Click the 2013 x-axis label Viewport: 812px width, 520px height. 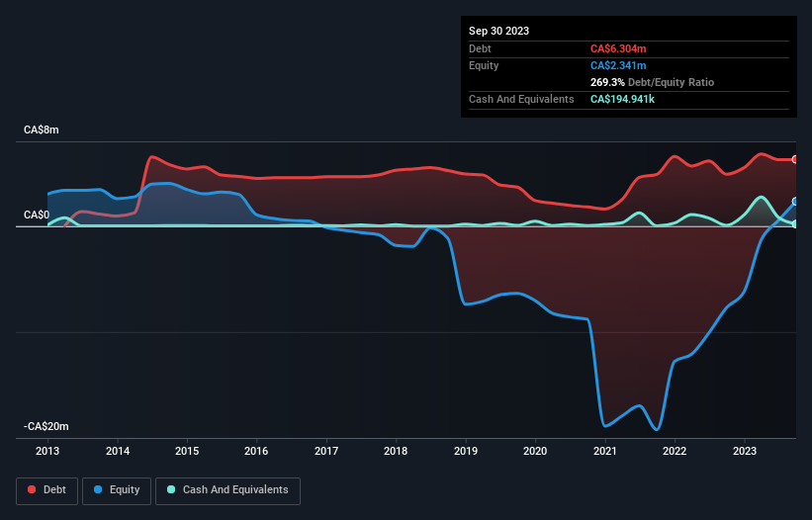click(47, 451)
